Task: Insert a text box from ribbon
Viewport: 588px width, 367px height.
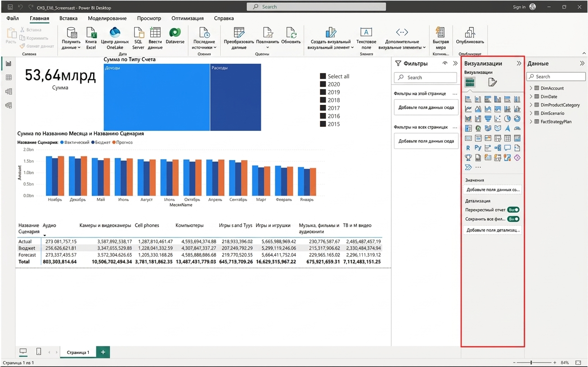Action: tap(366, 38)
